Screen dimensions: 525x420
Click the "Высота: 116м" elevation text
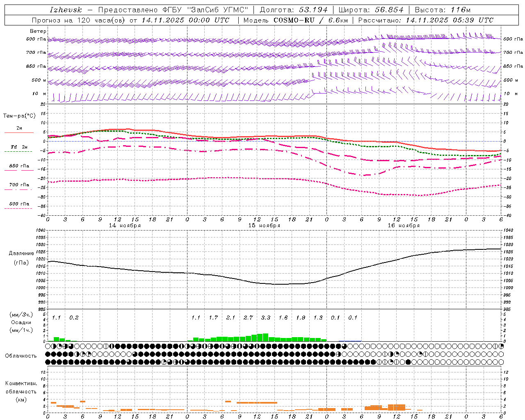coord(443,10)
